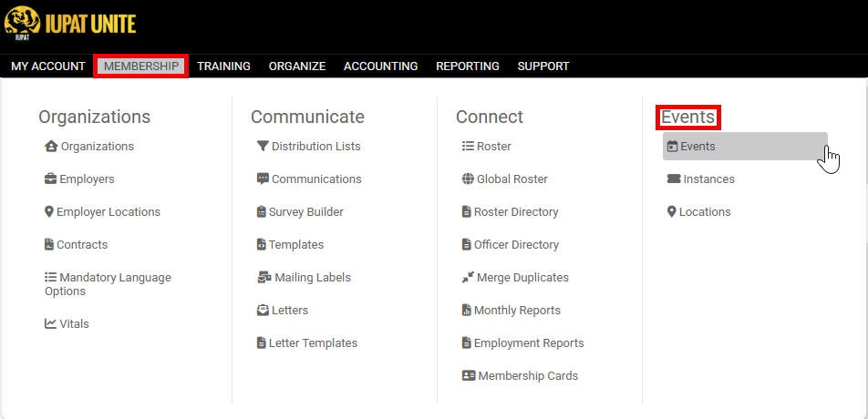
Task: Select the highlighted Events menu entry
Action: tap(745, 147)
